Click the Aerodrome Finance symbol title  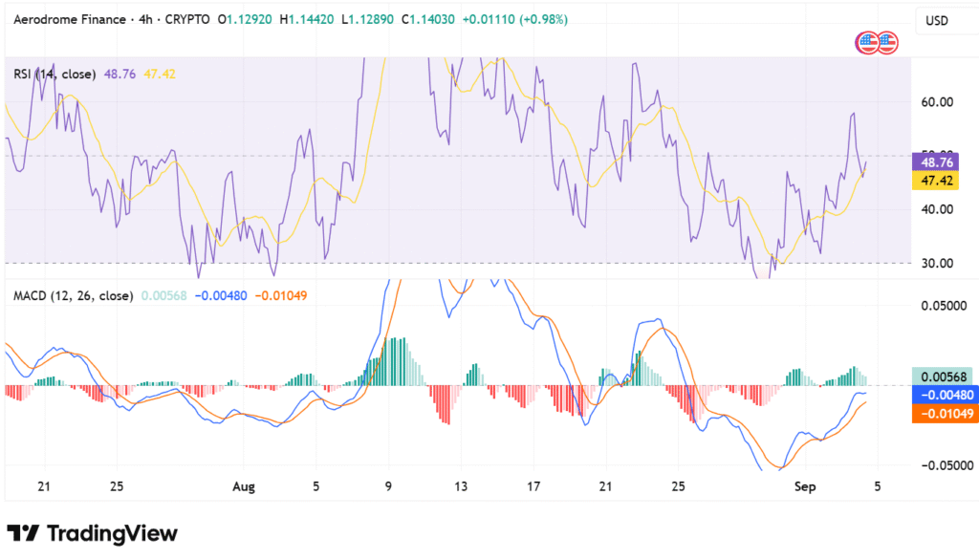70,19
